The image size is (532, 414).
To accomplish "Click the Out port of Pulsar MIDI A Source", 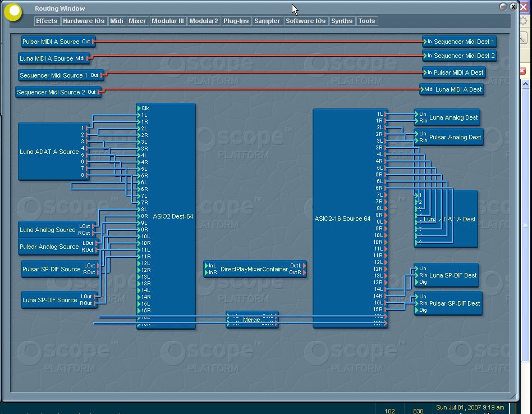I will [94, 42].
